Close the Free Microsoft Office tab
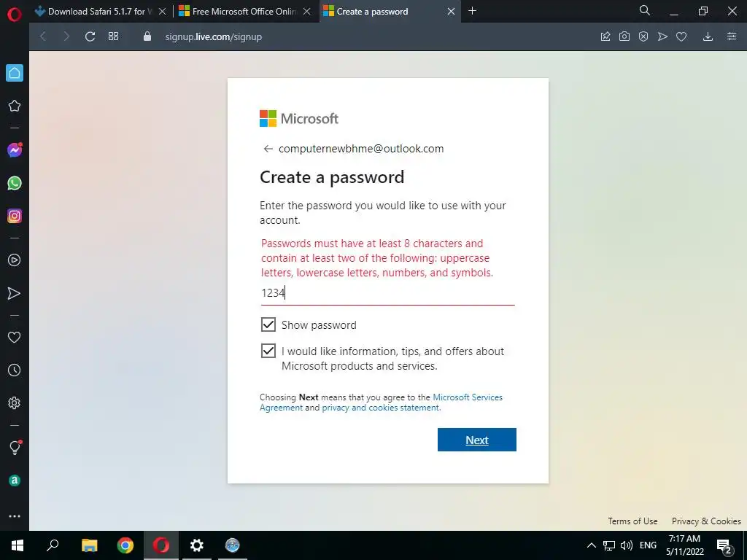The height and width of the screenshot is (560, 747). click(307, 12)
